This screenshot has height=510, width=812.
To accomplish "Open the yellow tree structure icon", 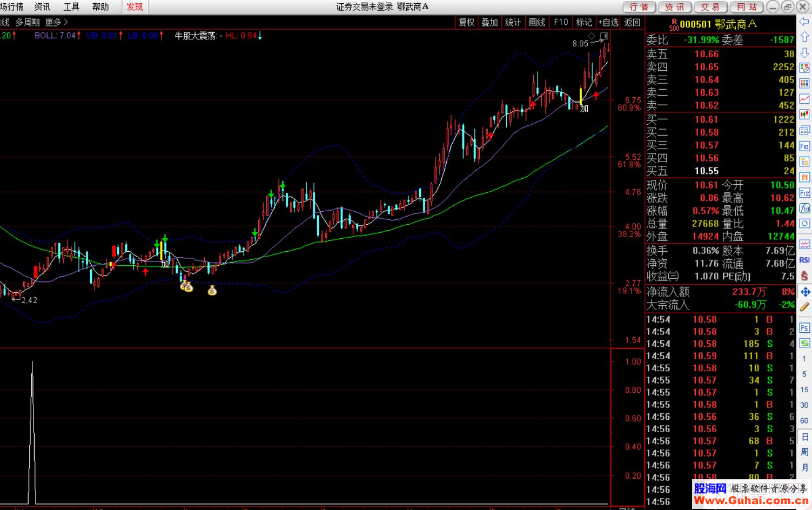I will click(804, 162).
